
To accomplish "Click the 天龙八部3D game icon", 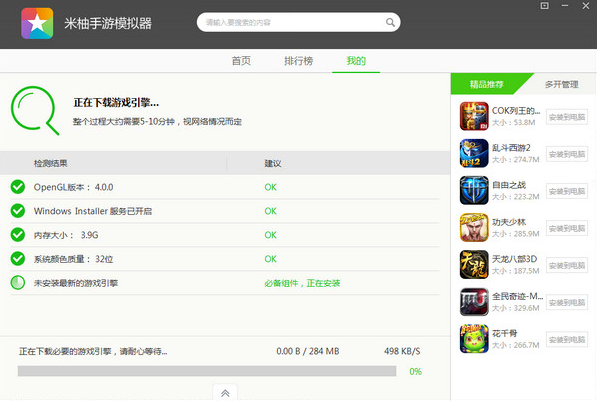I will [x=474, y=264].
